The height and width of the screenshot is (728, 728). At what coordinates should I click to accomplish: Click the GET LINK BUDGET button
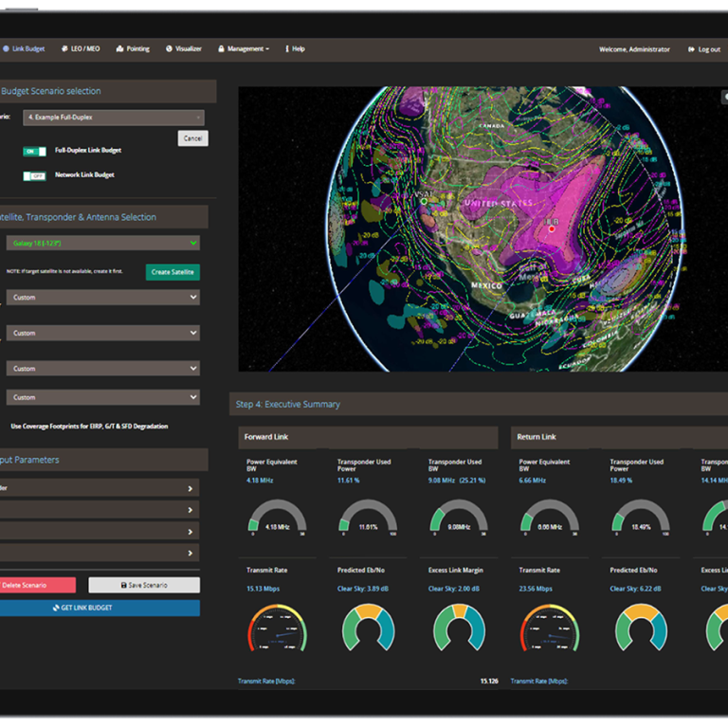pos(99,608)
